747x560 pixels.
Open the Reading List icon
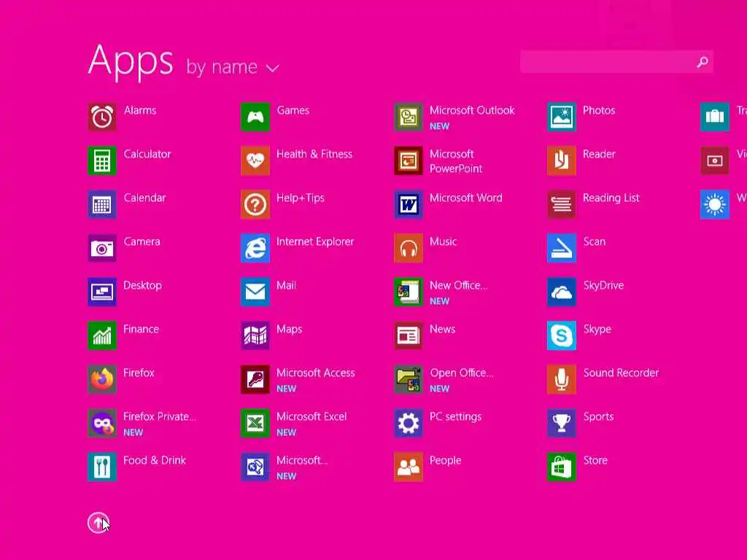click(x=562, y=204)
